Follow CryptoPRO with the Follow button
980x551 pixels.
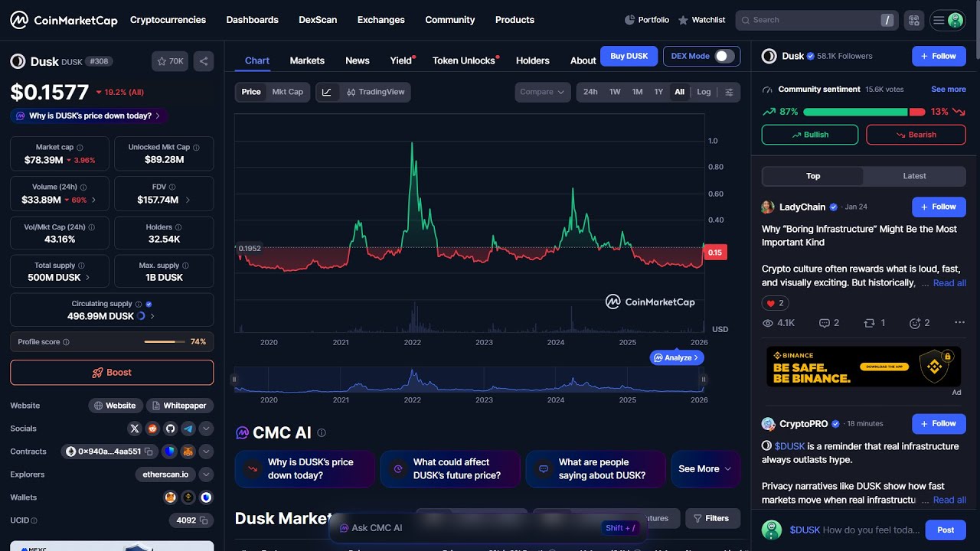click(939, 423)
